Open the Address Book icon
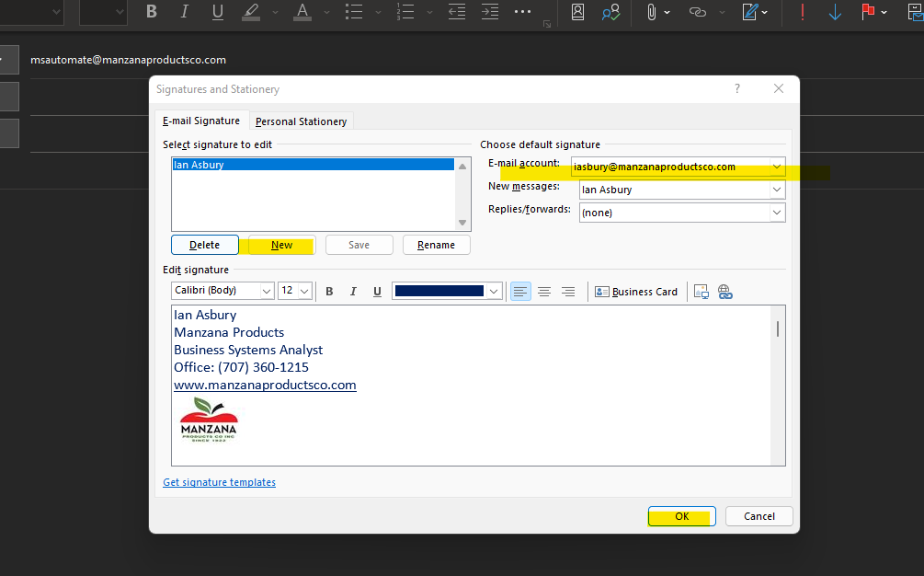Image resolution: width=924 pixels, height=576 pixels. (577, 13)
